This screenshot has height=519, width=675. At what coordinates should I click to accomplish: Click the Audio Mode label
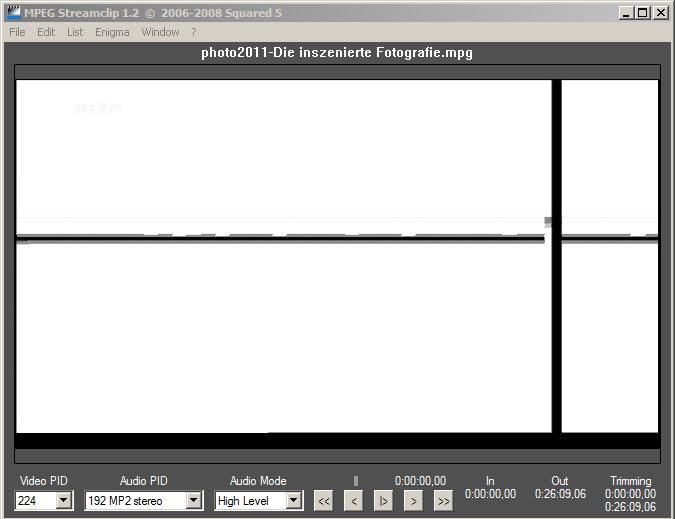click(x=258, y=481)
